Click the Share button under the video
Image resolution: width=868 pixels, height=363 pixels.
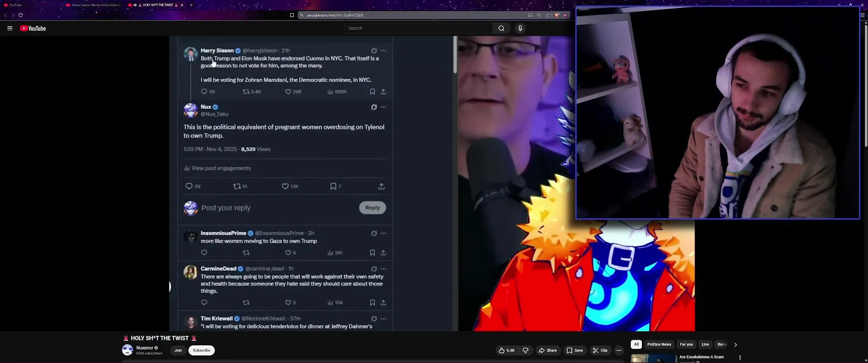548,350
